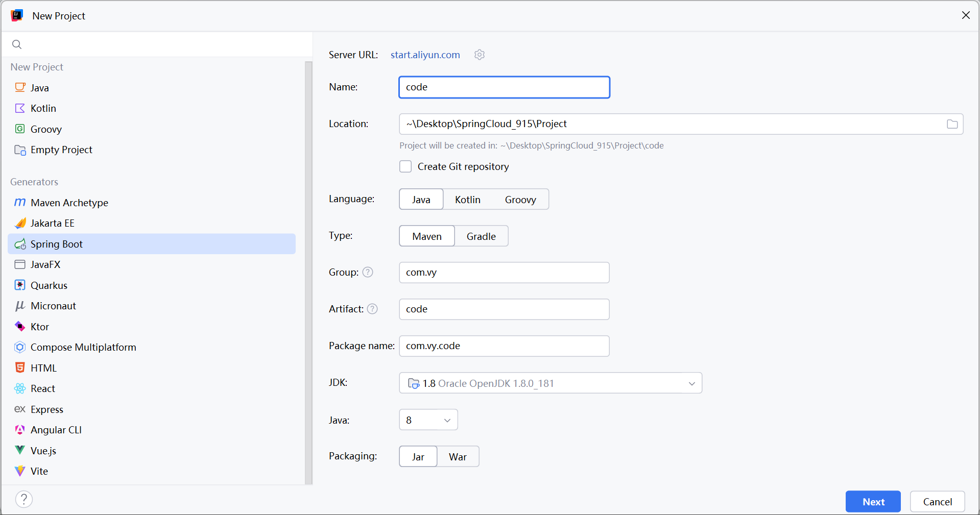The height and width of the screenshot is (515, 980).
Task: Click the React generator icon
Action: [20, 388]
